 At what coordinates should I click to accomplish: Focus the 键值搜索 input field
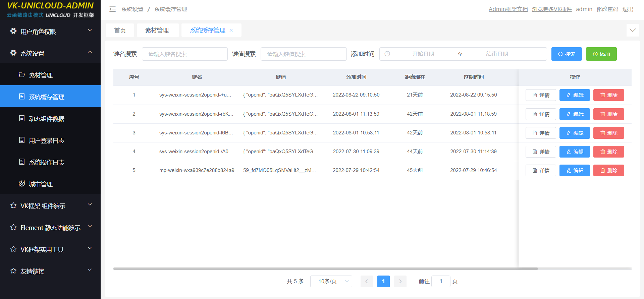[x=304, y=54]
